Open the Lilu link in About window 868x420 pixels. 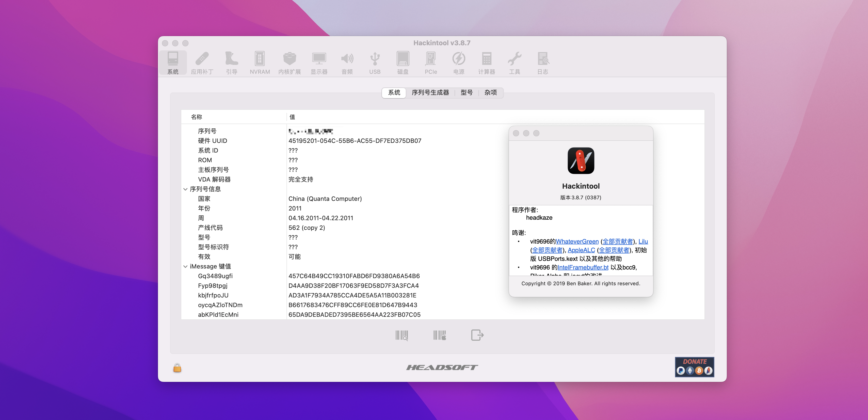[x=643, y=242]
